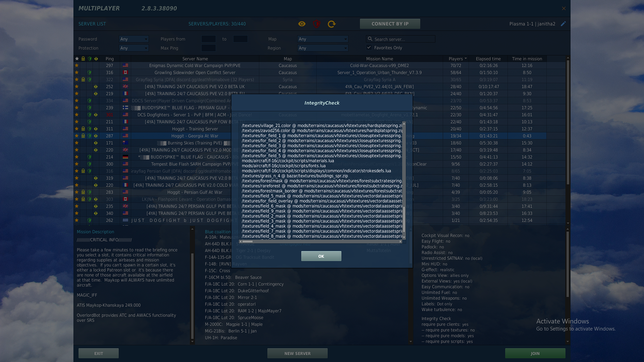The image size is (644, 362).
Task: Click the yellow diamond on the Hoggit Georgia At War row
Action: coord(96,136)
